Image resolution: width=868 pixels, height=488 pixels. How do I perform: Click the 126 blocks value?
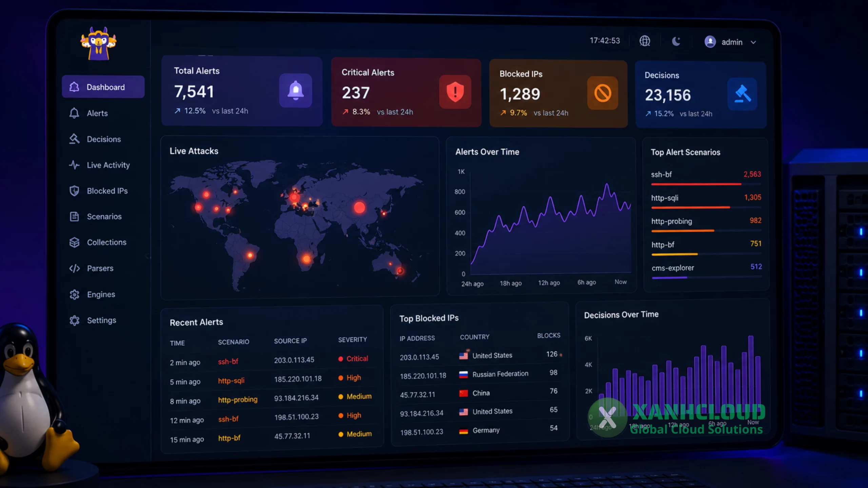[552, 354]
